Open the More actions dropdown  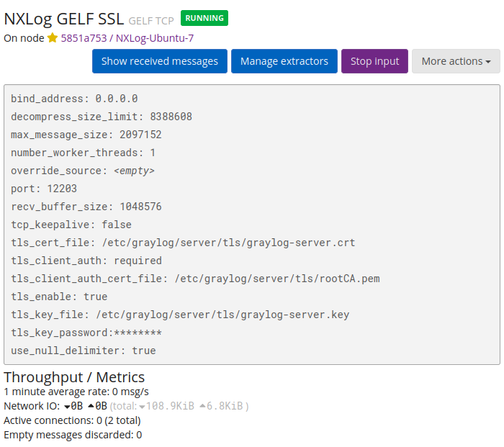point(456,61)
